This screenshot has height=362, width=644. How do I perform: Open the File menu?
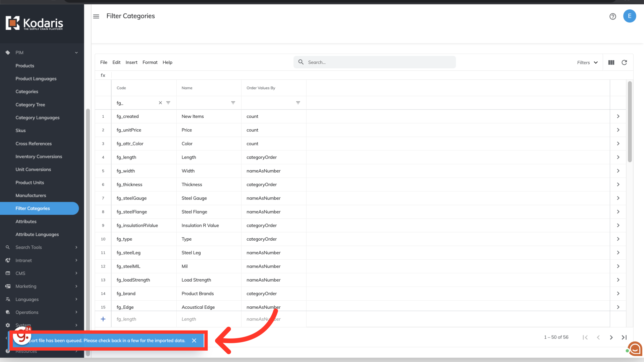click(104, 62)
